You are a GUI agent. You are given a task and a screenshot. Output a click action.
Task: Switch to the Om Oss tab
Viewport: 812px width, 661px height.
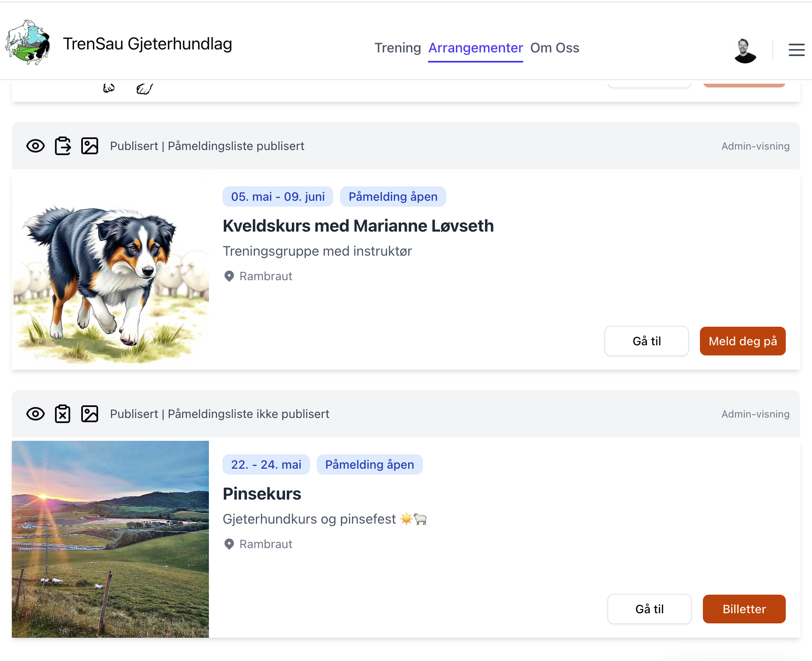click(554, 48)
